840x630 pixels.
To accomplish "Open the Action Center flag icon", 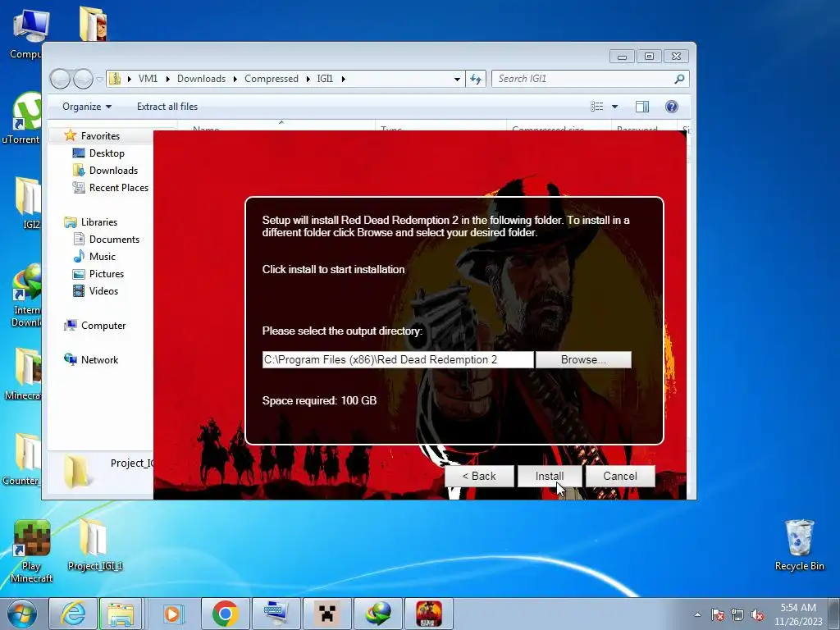I will tap(717, 614).
